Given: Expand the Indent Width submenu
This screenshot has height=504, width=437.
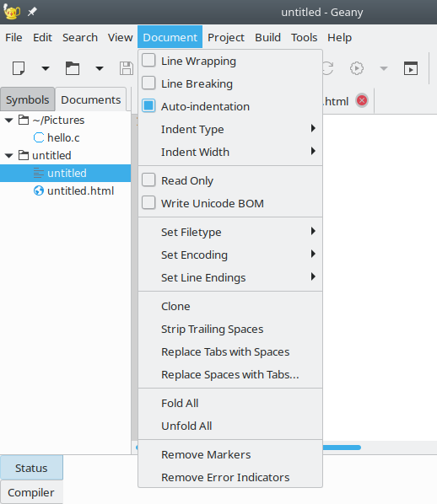Looking at the screenshot, I should pyautogui.click(x=230, y=152).
